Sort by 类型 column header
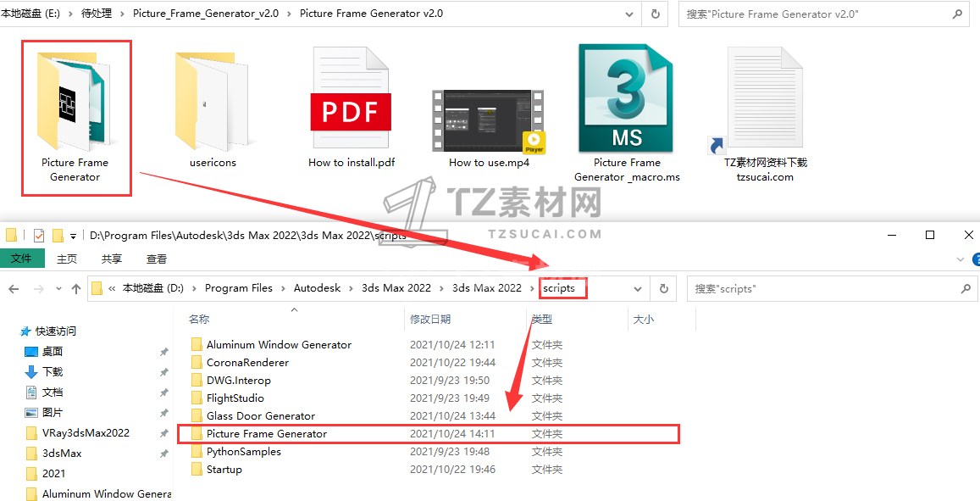This screenshot has height=501, width=980. point(542,319)
